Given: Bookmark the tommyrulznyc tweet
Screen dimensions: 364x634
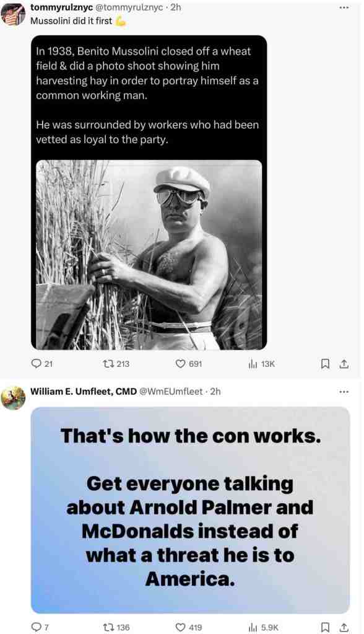Looking at the screenshot, I should coord(325,364).
